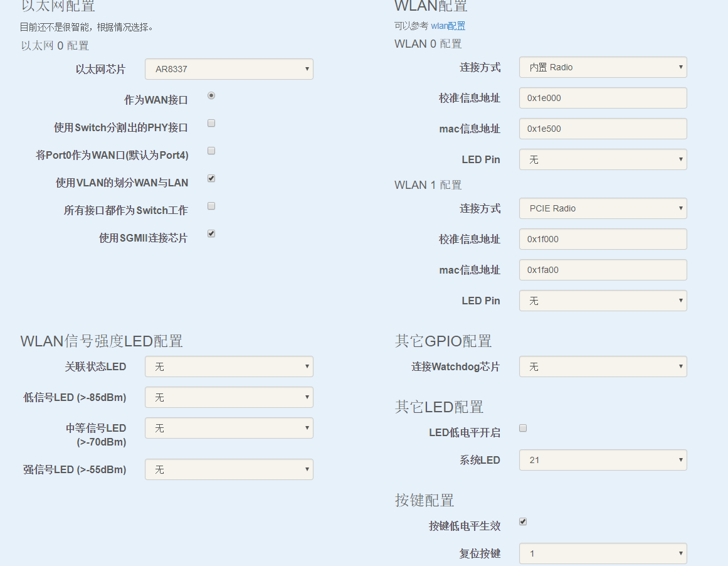Open WLAN 0 LED Pin dropdown
The height and width of the screenshot is (566, 728).
click(603, 159)
